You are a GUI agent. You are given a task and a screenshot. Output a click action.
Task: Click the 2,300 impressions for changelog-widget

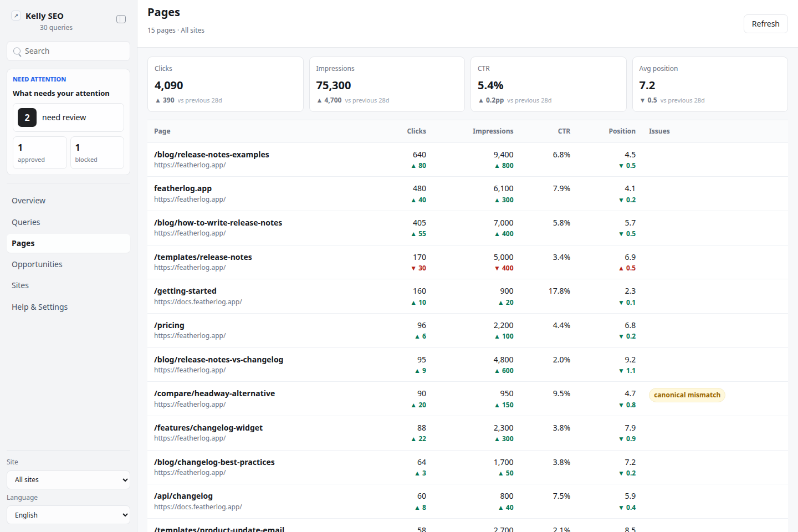pyautogui.click(x=503, y=428)
